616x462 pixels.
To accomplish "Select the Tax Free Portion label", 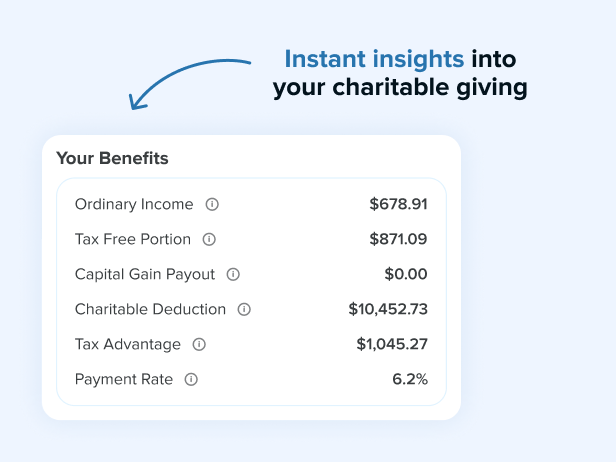I will coord(132,239).
